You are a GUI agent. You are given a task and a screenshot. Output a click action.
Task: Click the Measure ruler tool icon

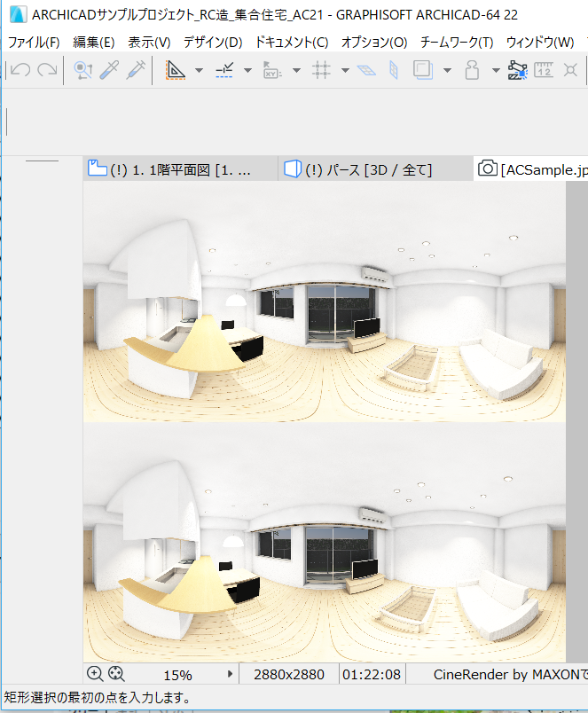pos(544,70)
